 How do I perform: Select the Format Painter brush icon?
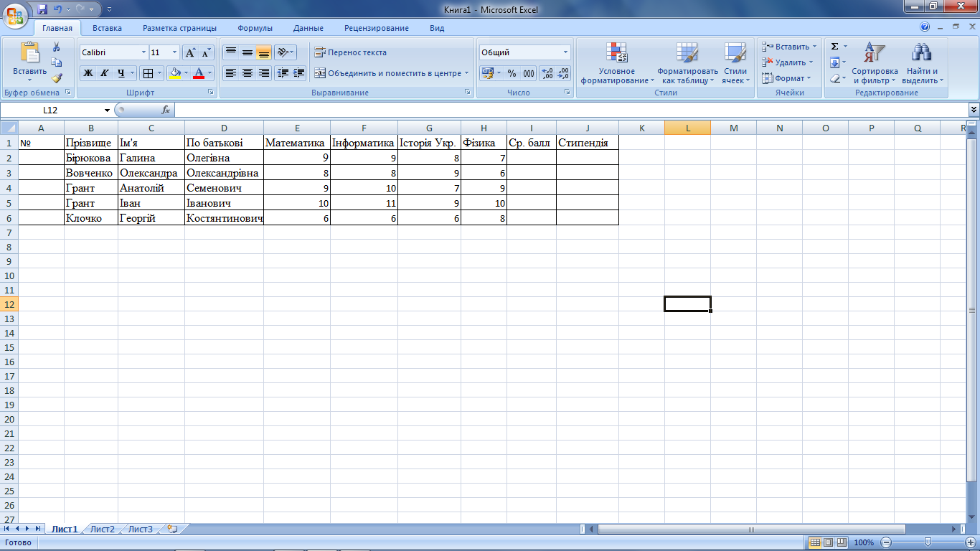(57, 78)
